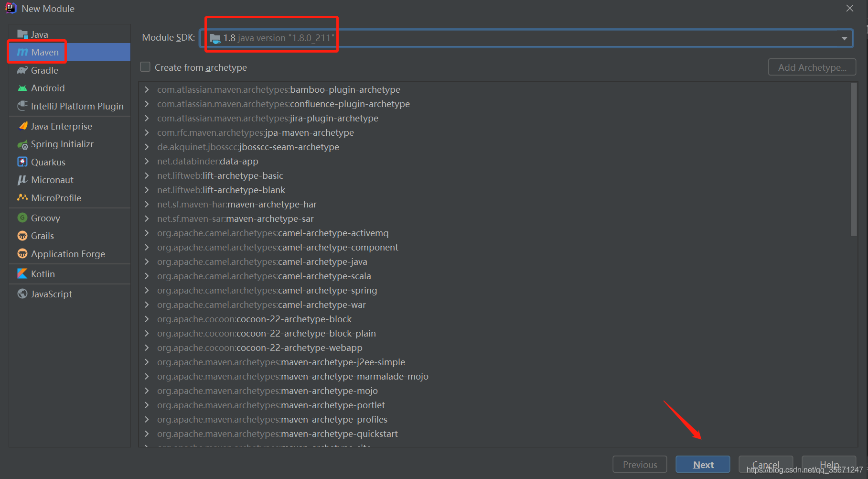
Task: Select lift-archetype-blank in list
Action: click(x=495, y=190)
